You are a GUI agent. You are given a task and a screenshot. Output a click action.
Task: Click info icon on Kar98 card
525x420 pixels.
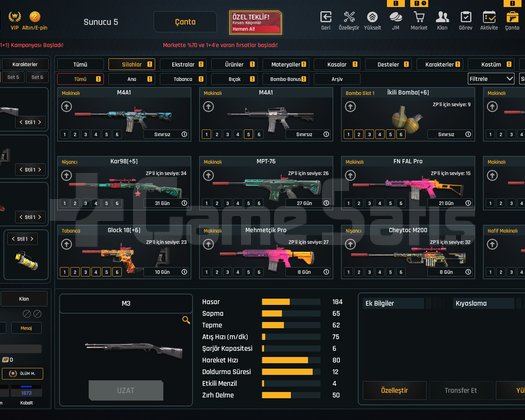tap(184, 203)
